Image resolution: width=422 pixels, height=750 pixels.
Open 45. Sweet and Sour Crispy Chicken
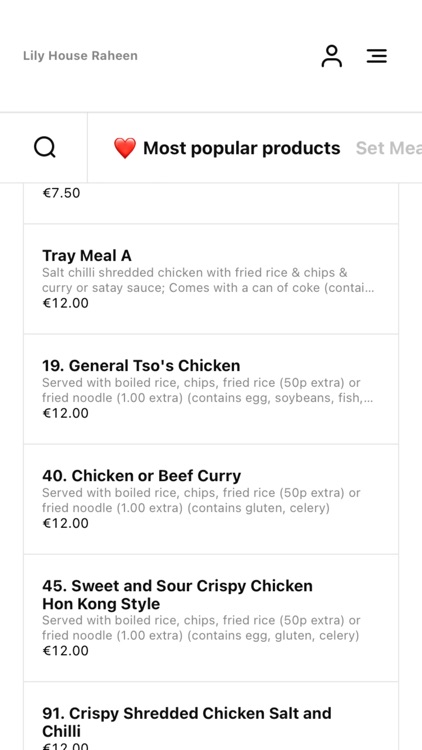(x=211, y=618)
